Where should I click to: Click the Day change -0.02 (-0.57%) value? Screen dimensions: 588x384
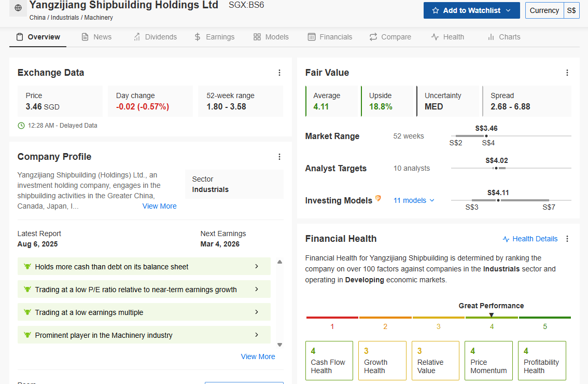pos(143,106)
